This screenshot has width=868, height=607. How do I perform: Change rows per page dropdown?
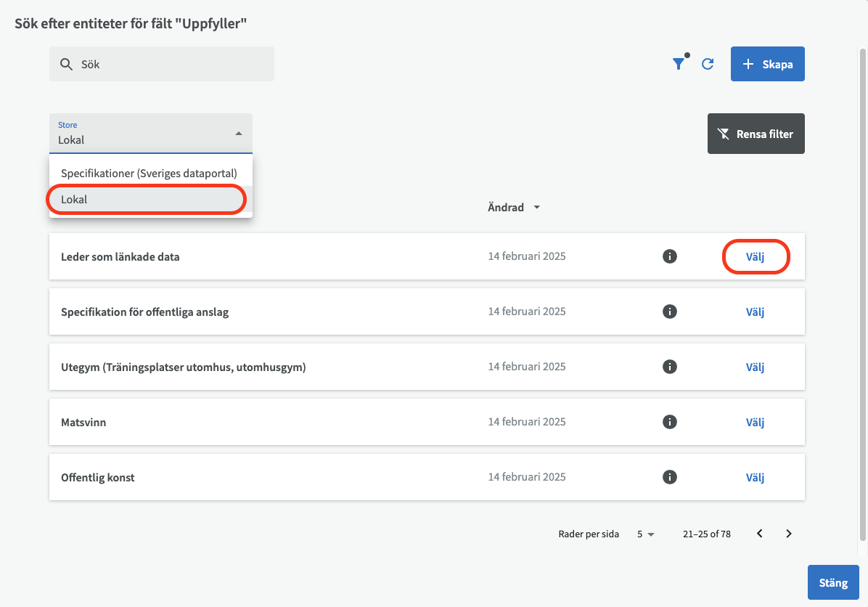[x=645, y=534]
